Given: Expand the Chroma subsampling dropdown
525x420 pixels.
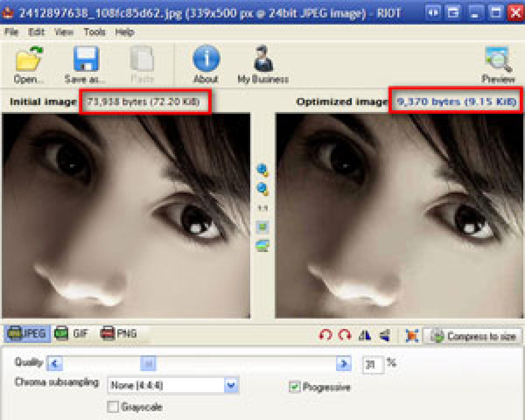Looking at the screenshot, I should tap(231, 385).
